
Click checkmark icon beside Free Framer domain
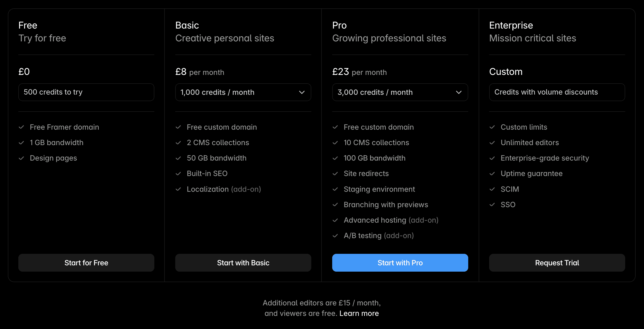click(21, 127)
